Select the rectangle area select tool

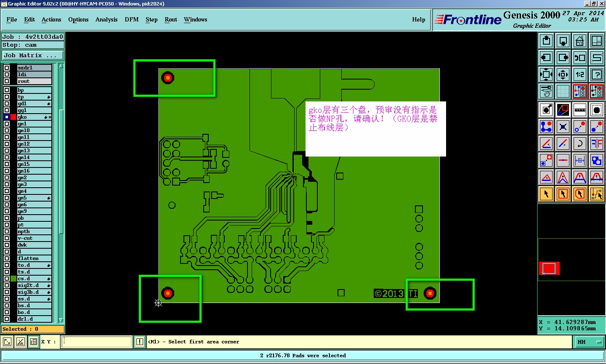tap(563, 194)
